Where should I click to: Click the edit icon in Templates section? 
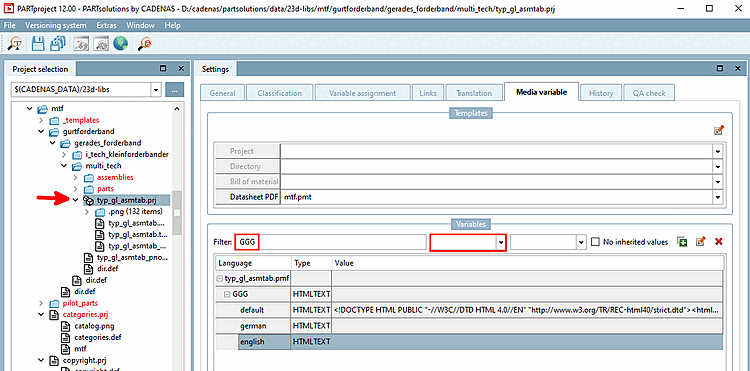718,131
